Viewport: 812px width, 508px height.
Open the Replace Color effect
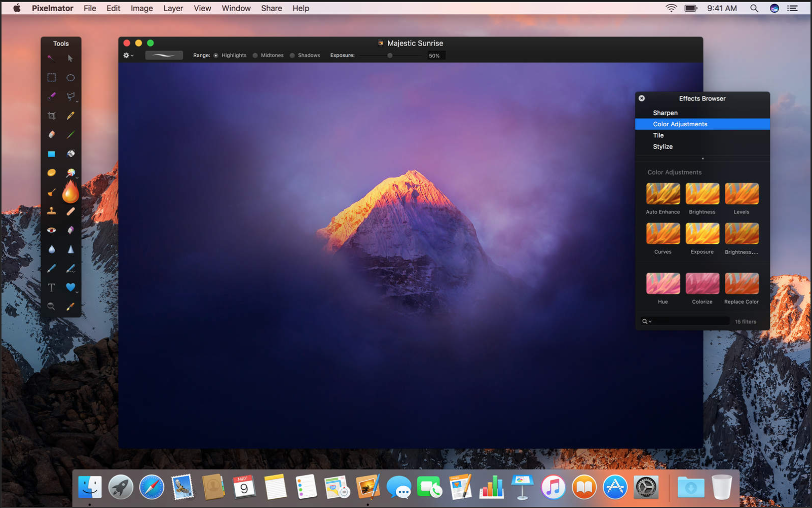[741, 284]
